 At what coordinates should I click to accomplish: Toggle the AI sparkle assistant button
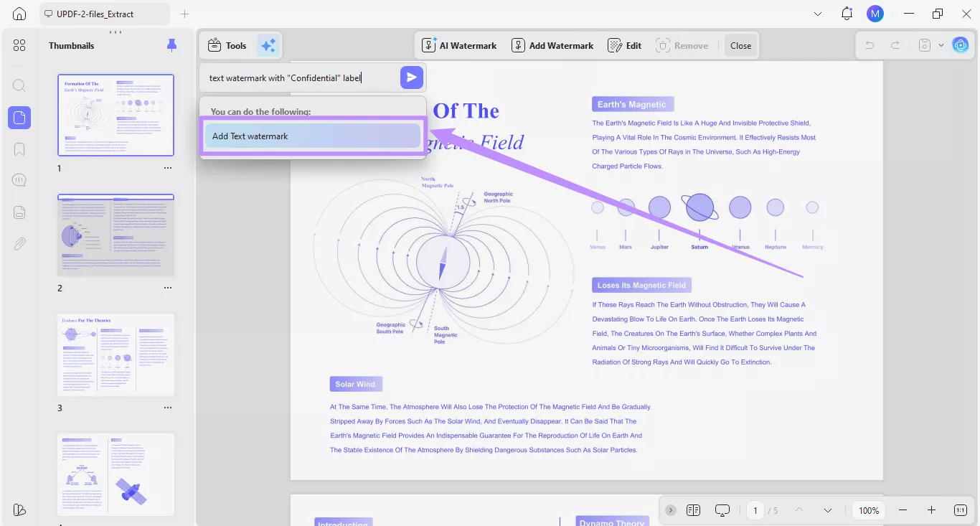point(268,45)
